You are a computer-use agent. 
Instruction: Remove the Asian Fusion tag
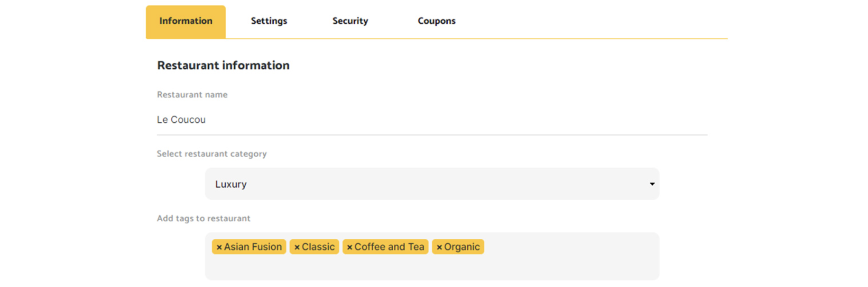219,247
